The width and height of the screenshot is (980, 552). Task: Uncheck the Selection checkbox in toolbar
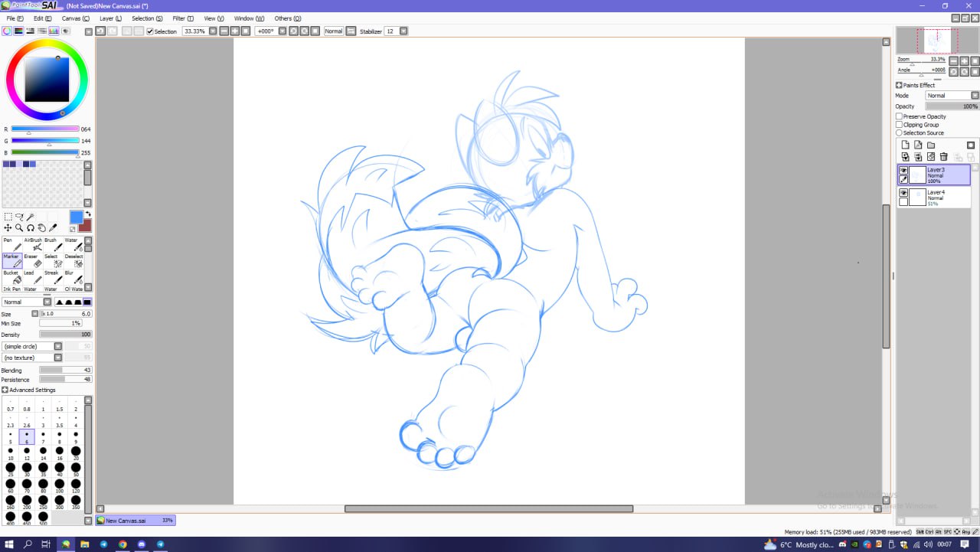(150, 31)
